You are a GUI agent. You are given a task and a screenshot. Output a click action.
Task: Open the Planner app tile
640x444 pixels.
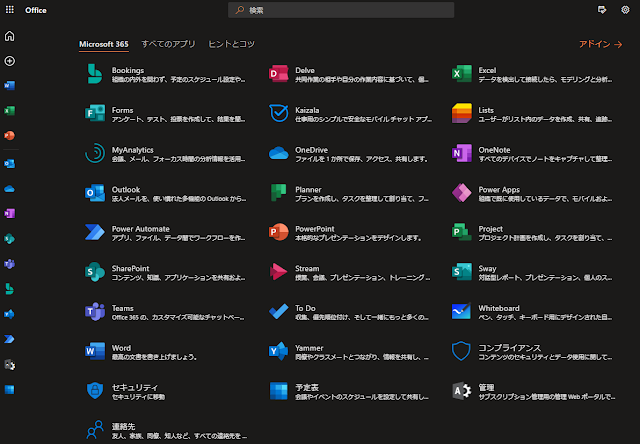[x=349, y=193]
